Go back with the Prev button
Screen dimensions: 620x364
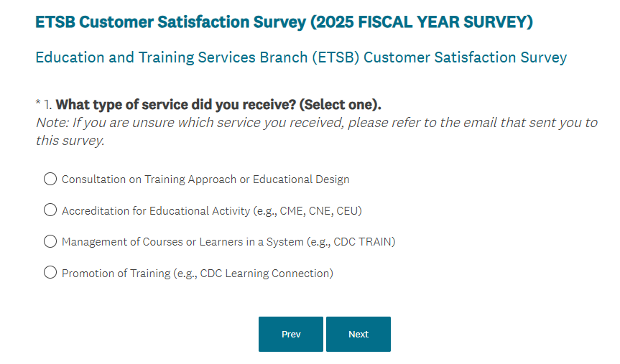pos(291,334)
